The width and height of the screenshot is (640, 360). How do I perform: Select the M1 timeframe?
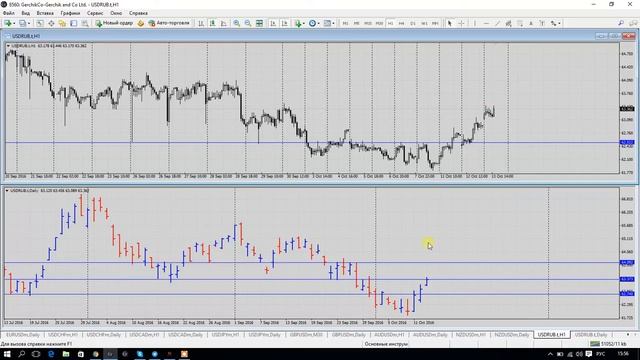point(345,23)
